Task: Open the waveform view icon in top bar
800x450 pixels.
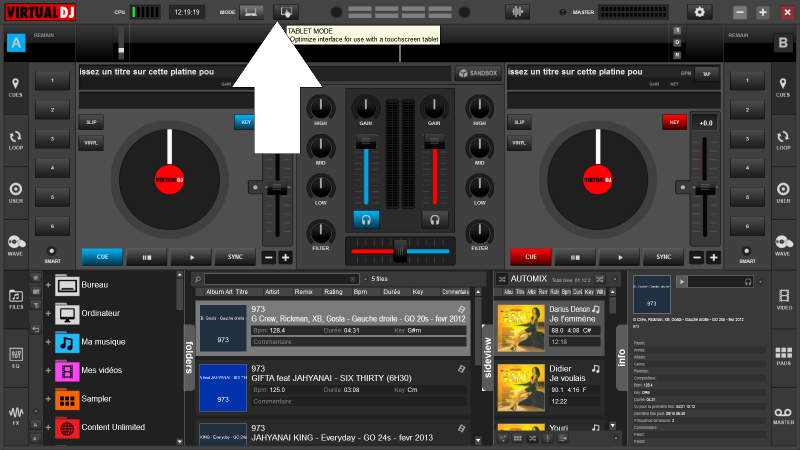Action: pos(517,12)
